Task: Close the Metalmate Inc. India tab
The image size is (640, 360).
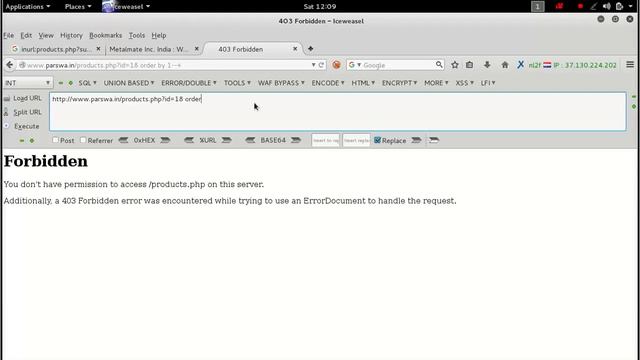Action: 196,49
